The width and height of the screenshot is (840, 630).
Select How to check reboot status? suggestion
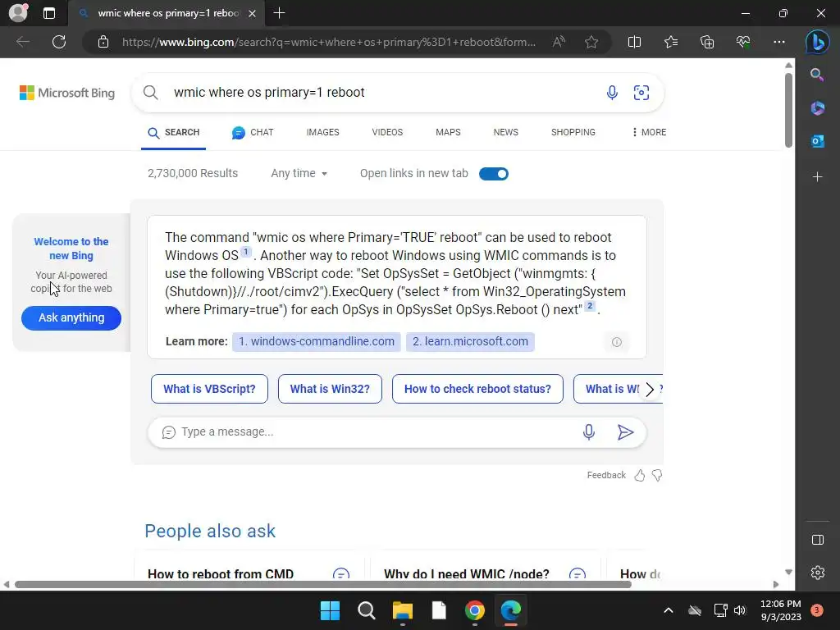point(477,389)
